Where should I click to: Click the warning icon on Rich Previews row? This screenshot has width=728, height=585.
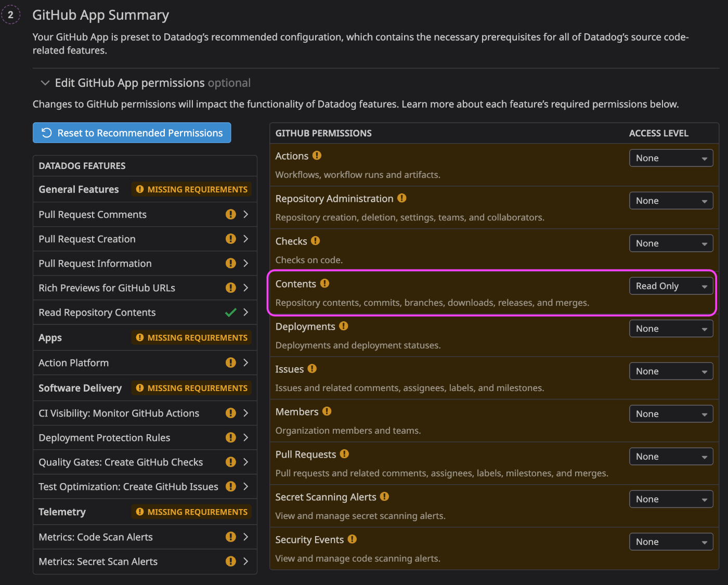coord(231,288)
